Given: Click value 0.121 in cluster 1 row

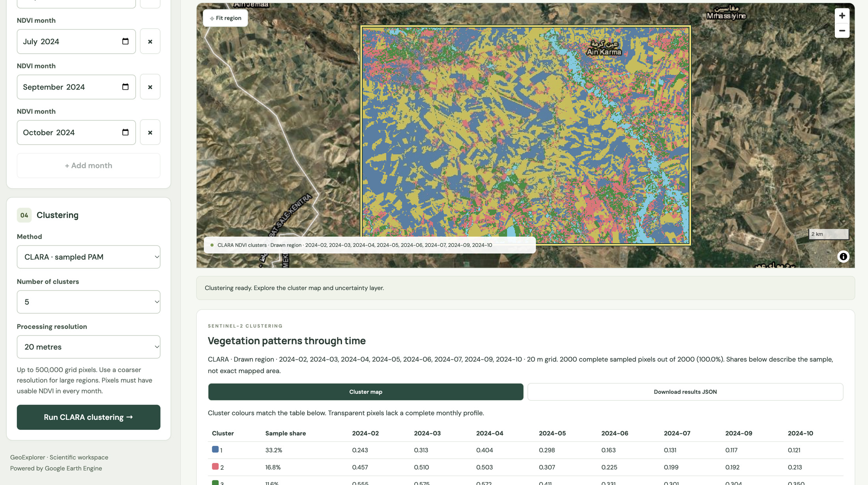Looking at the screenshot, I should coord(794,450).
